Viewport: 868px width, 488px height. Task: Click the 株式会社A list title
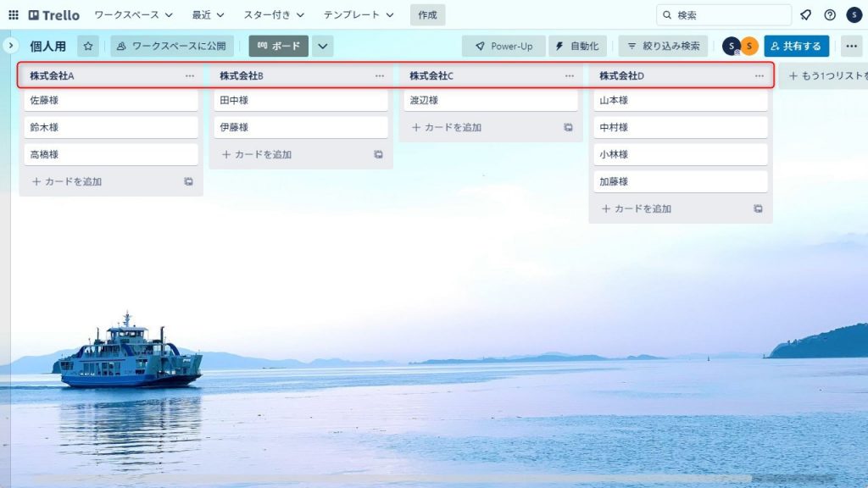52,75
